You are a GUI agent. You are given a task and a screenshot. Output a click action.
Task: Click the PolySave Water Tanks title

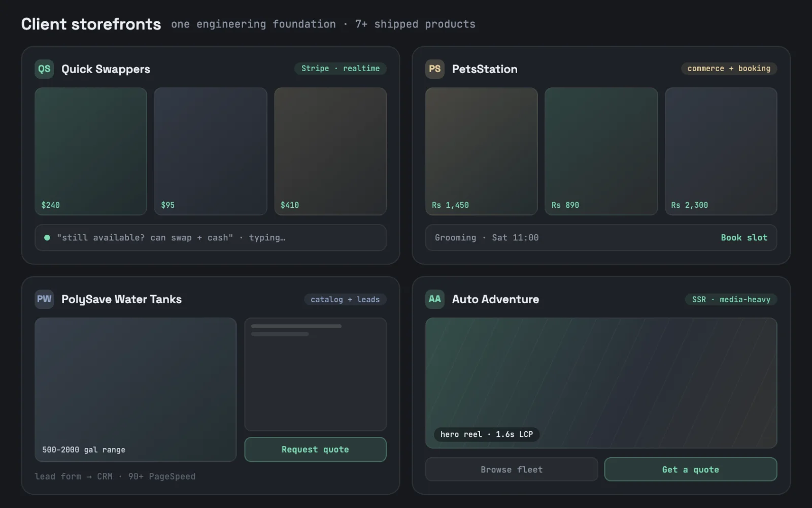click(121, 299)
